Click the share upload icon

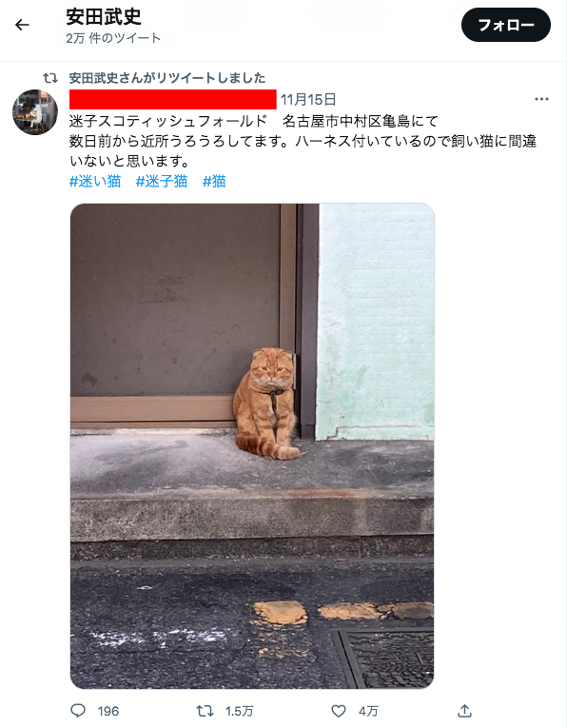[464, 710]
